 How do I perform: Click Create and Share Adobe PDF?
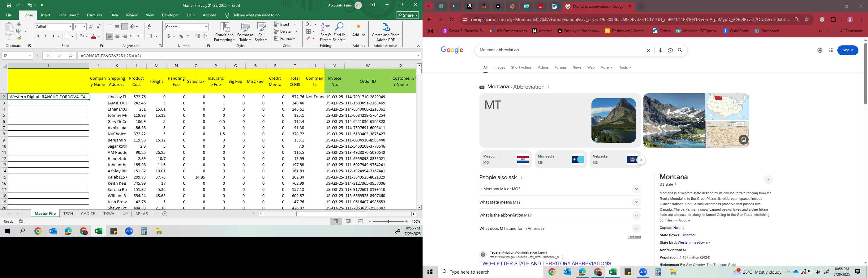coord(385,32)
